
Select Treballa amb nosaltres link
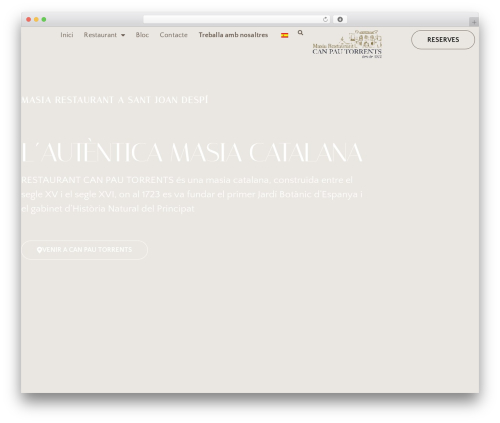tap(233, 35)
